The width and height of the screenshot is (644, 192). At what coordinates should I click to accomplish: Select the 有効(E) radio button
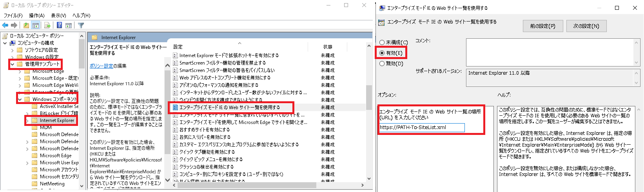tap(382, 53)
